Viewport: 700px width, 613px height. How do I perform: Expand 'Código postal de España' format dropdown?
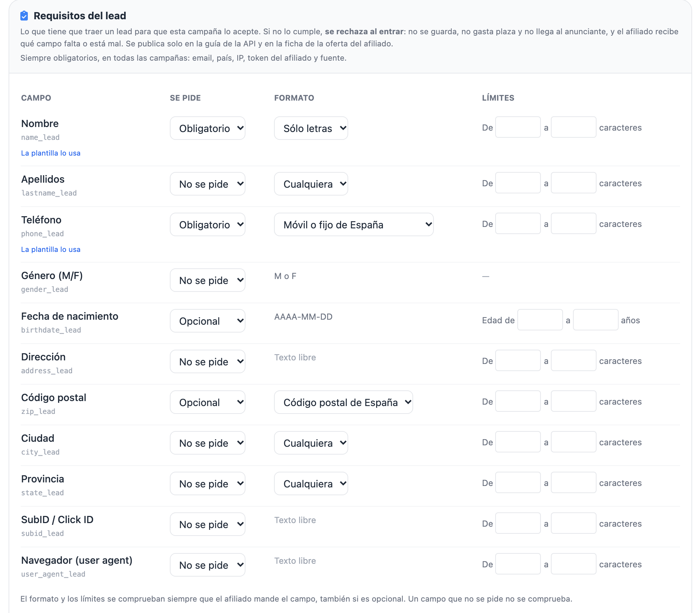coord(344,402)
